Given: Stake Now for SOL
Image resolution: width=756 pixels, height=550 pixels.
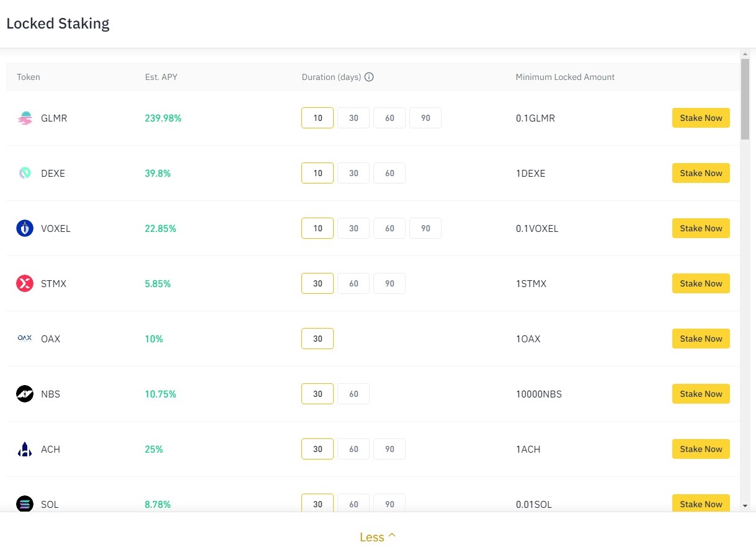Looking at the screenshot, I should [701, 503].
